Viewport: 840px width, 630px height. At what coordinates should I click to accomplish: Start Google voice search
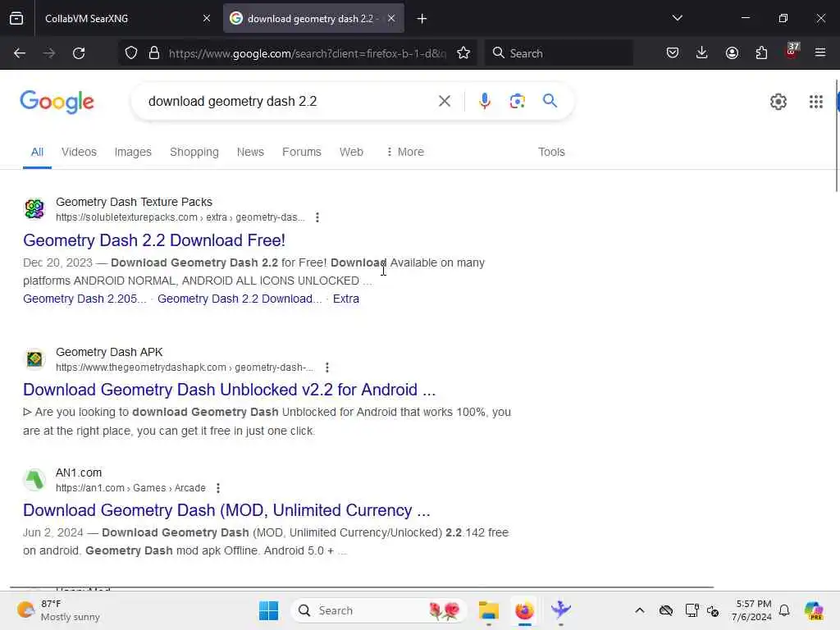484,101
